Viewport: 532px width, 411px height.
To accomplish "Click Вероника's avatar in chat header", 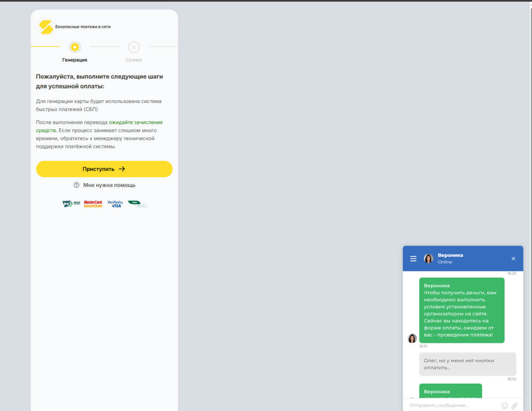I will [x=428, y=258].
